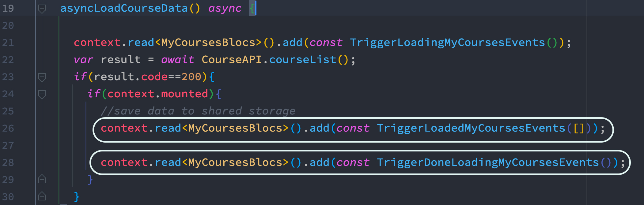The height and width of the screenshot is (205, 644).
Task: Click the empty list brackets on line 26
Action: click(x=579, y=128)
